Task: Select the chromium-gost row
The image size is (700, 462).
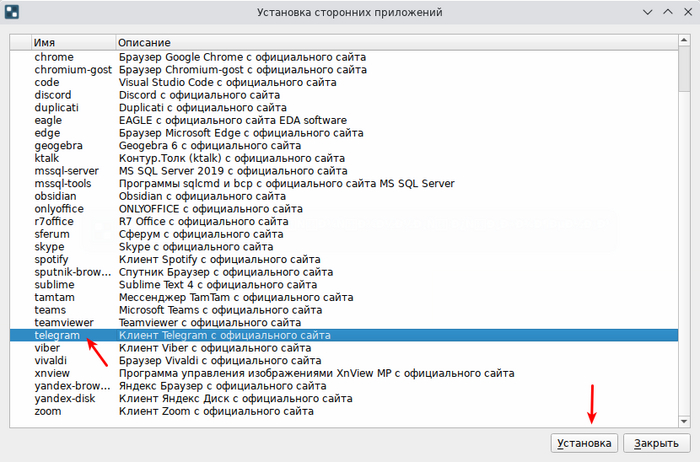Action: tap(344, 70)
